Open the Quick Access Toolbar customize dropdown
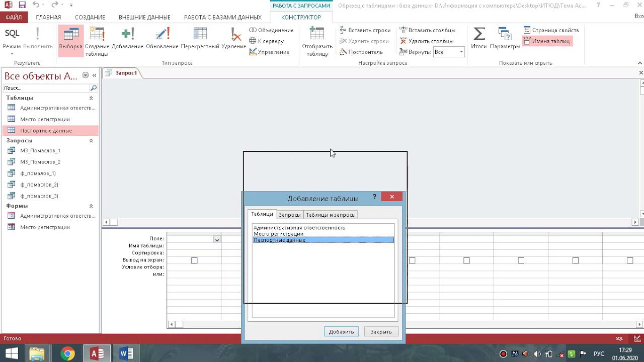The width and height of the screenshot is (644, 362). pyautogui.click(x=71, y=5)
